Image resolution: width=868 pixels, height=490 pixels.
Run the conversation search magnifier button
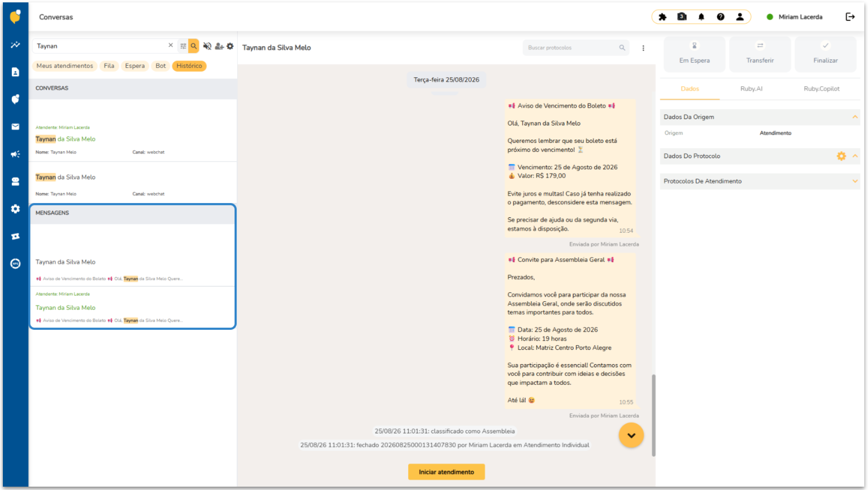pos(193,46)
